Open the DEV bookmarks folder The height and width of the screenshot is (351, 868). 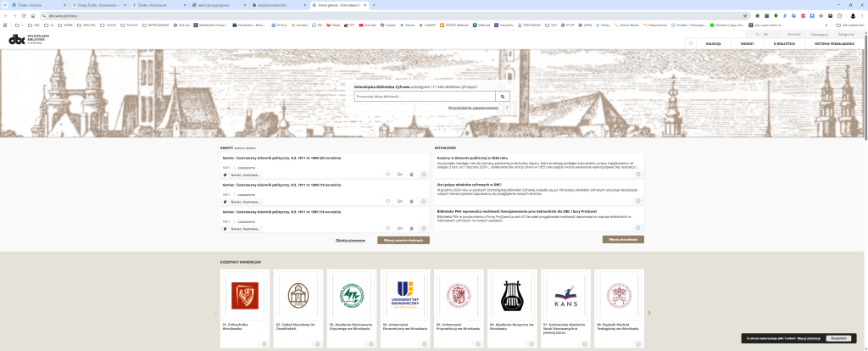pyautogui.click(x=551, y=25)
